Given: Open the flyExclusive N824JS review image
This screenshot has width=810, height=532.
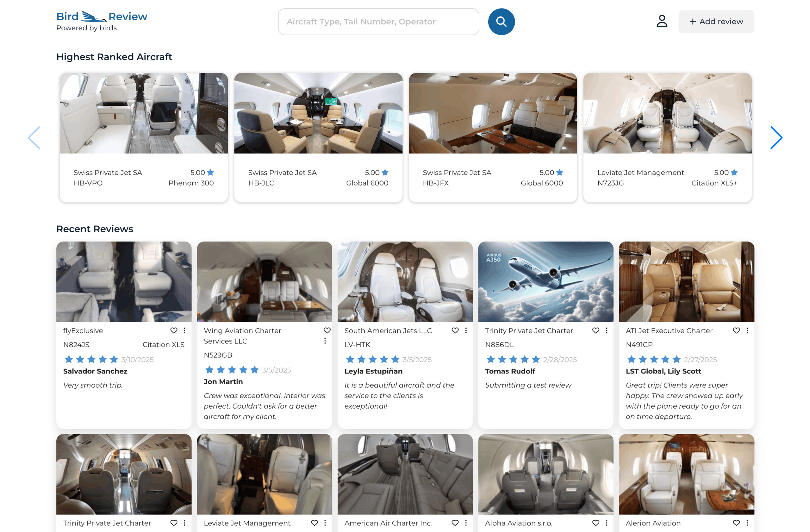Looking at the screenshot, I should (124, 282).
